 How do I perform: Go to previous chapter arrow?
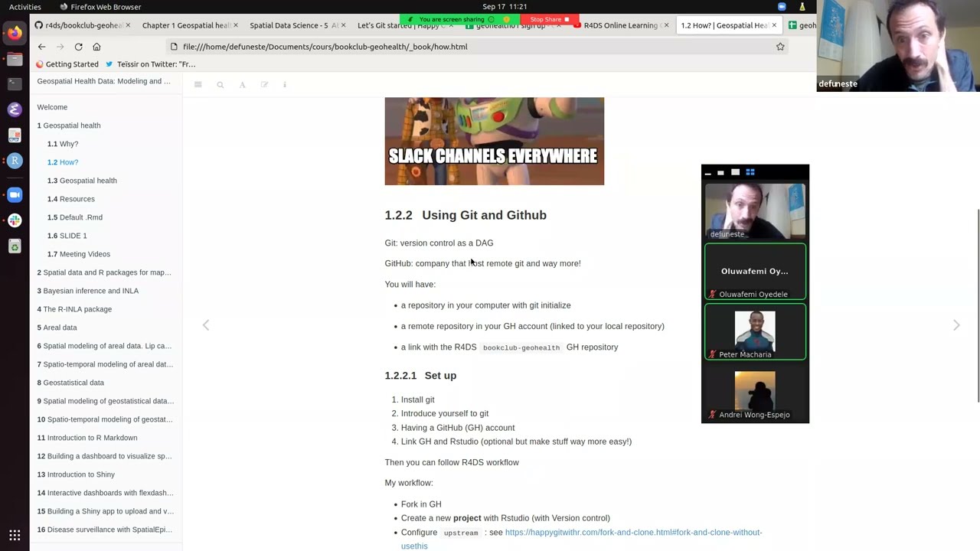pos(205,325)
